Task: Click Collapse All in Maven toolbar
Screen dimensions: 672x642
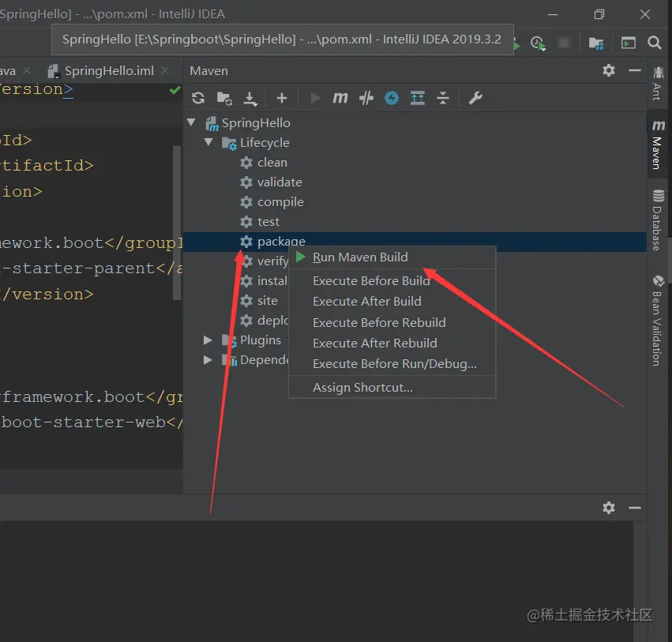Action: tap(443, 98)
